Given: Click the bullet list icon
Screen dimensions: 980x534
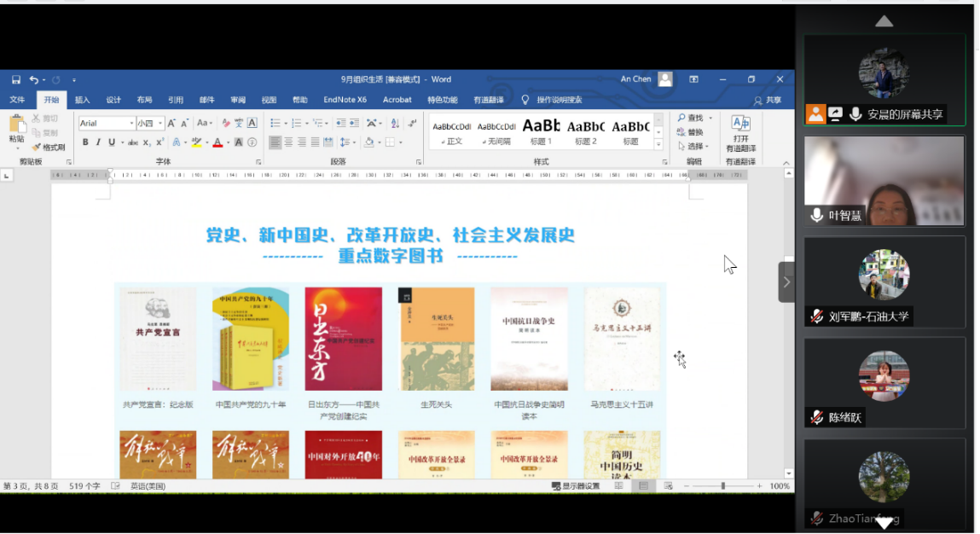Looking at the screenshot, I should click(275, 123).
